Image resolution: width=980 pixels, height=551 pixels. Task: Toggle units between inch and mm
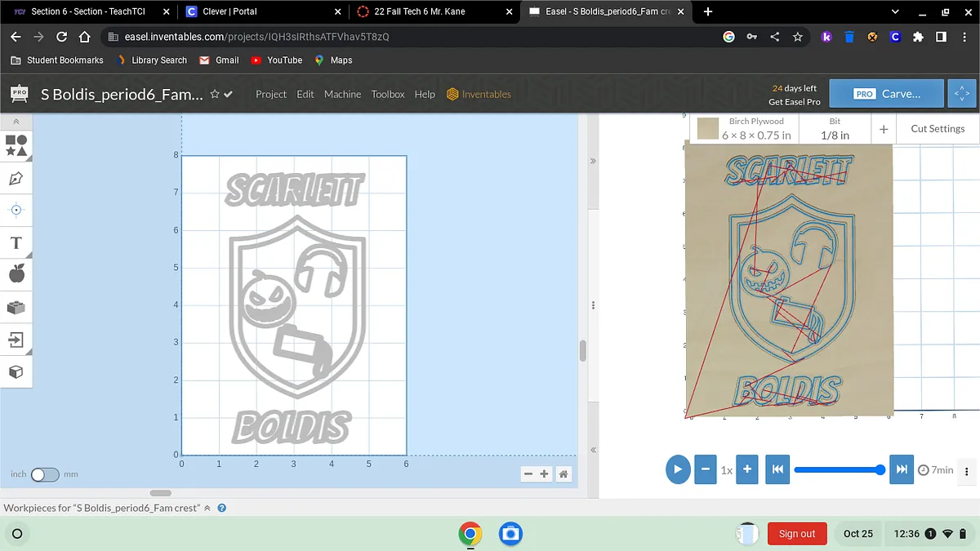pyautogui.click(x=45, y=474)
